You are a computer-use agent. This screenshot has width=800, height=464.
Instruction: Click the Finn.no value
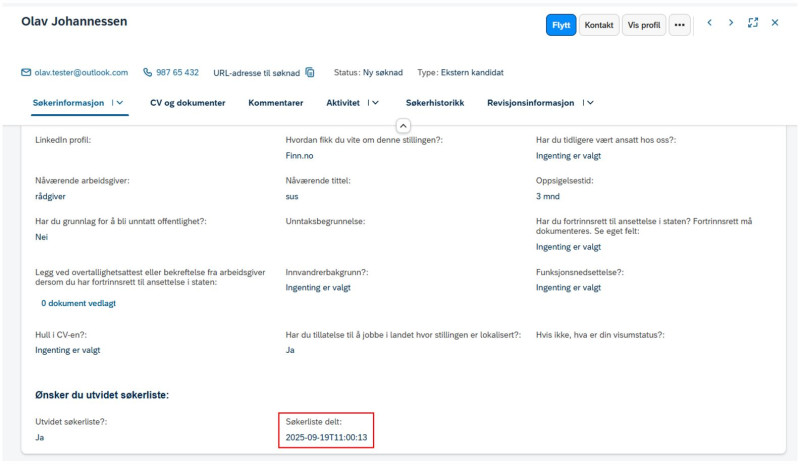(299, 156)
